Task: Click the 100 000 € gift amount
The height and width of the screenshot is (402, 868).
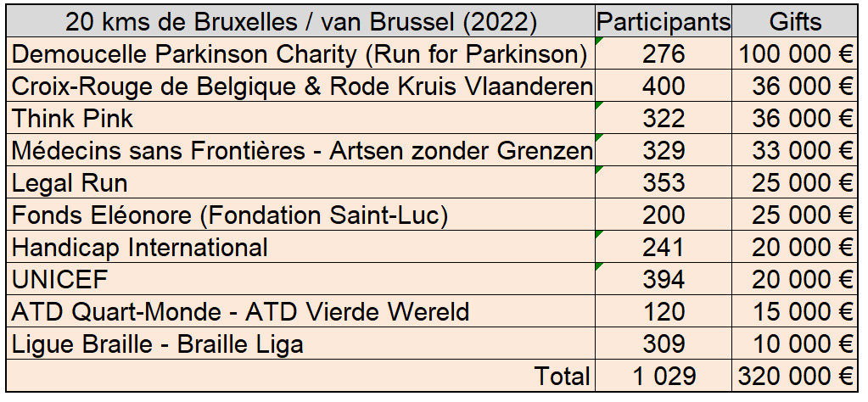Action: point(795,54)
